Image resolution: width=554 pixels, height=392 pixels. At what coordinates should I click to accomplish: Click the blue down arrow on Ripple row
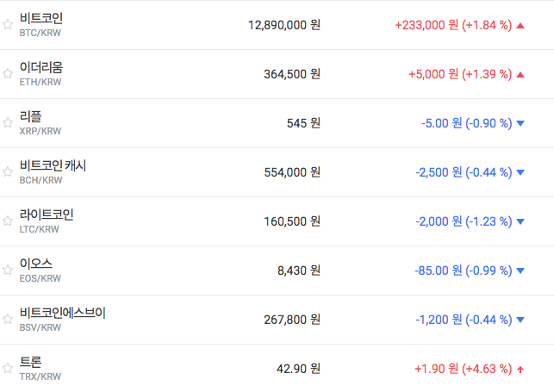point(520,123)
